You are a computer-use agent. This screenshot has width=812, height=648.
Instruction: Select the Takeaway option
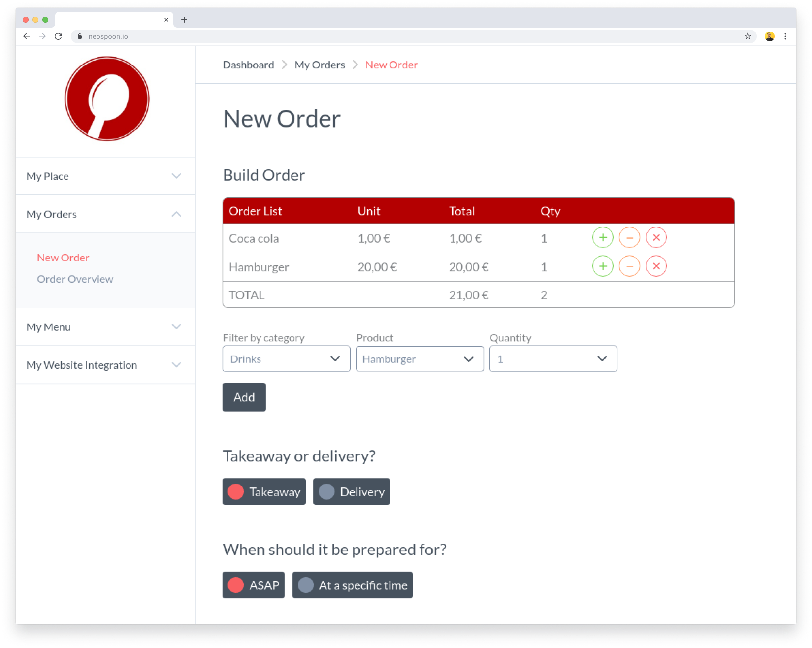(x=264, y=491)
